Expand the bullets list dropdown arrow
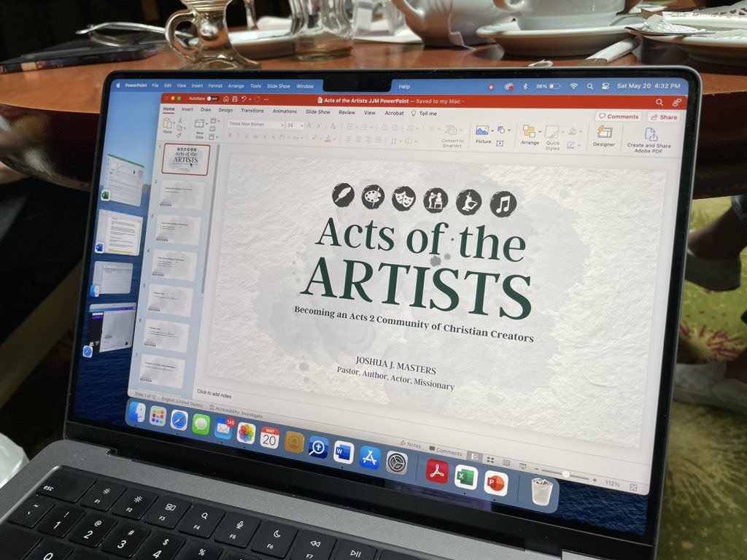Screen dimensions: 747x560 [x=356, y=127]
